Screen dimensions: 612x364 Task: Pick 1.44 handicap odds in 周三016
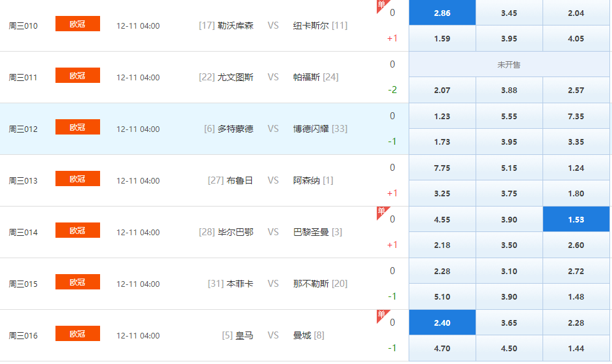pyautogui.click(x=576, y=349)
